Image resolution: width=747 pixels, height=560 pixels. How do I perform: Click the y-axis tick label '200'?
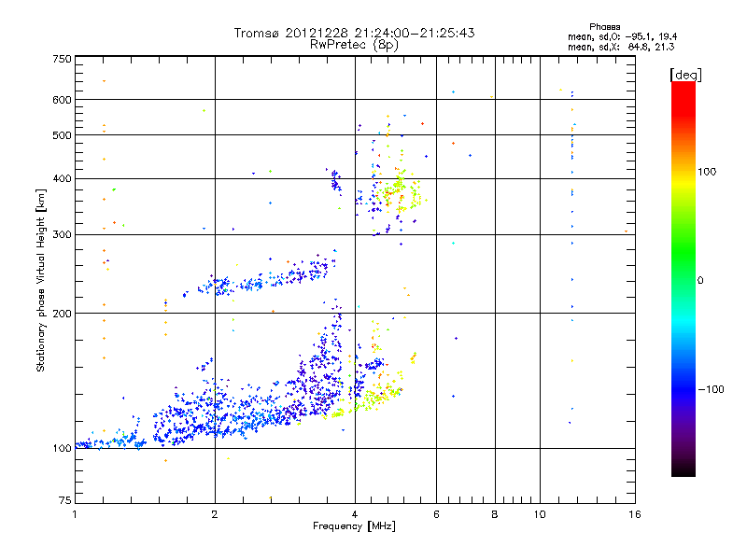(x=62, y=314)
